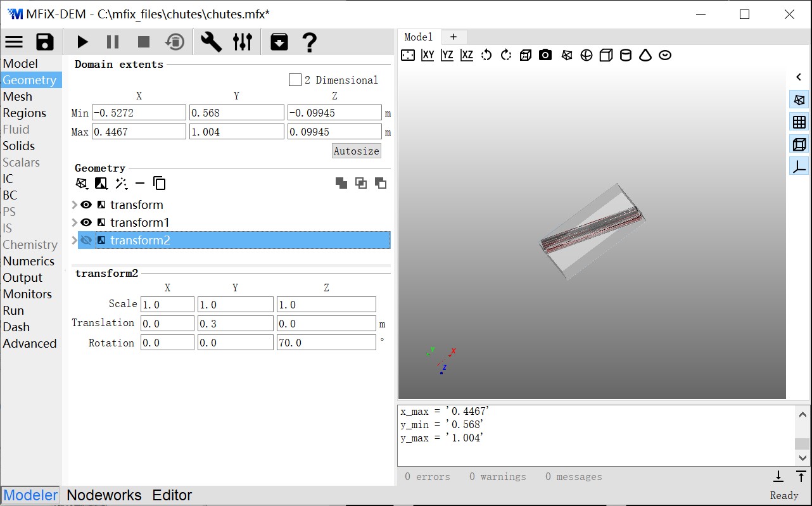Switch to the Nodeworks tab
The height and width of the screenshot is (506, 812).
(x=104, y=495)
